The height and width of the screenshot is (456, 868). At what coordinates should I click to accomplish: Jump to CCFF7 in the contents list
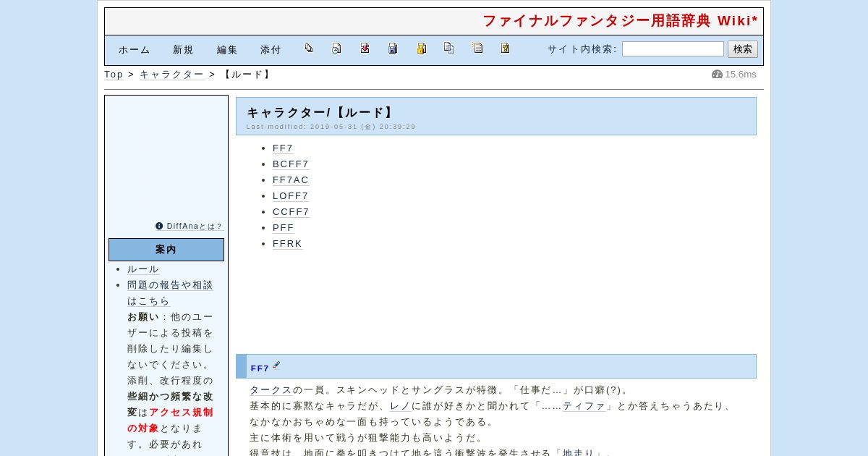(x=291, y=212)
